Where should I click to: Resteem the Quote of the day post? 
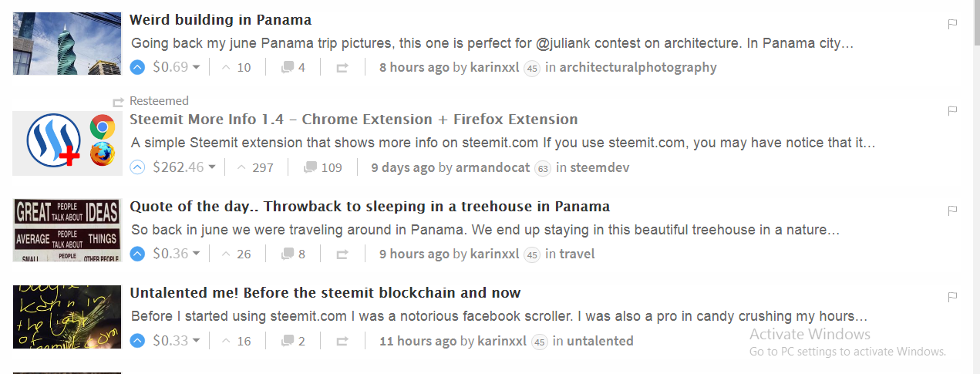click(x=342, y=254)
